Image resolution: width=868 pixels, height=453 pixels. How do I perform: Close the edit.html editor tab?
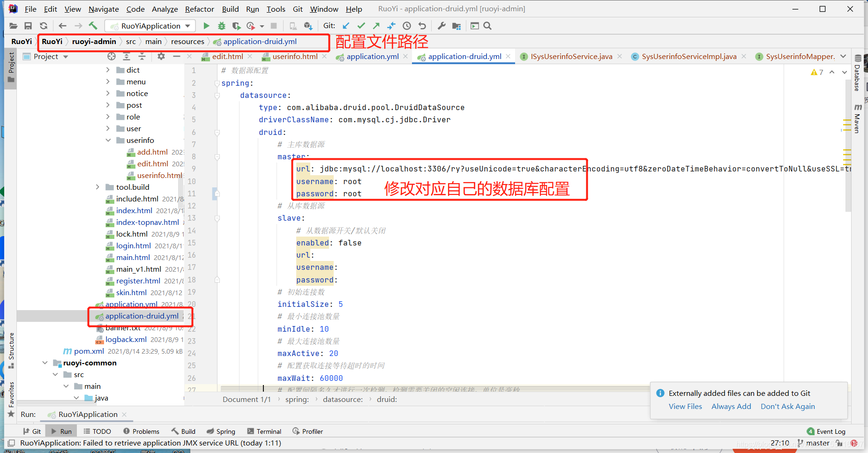[x=250, y=56]
